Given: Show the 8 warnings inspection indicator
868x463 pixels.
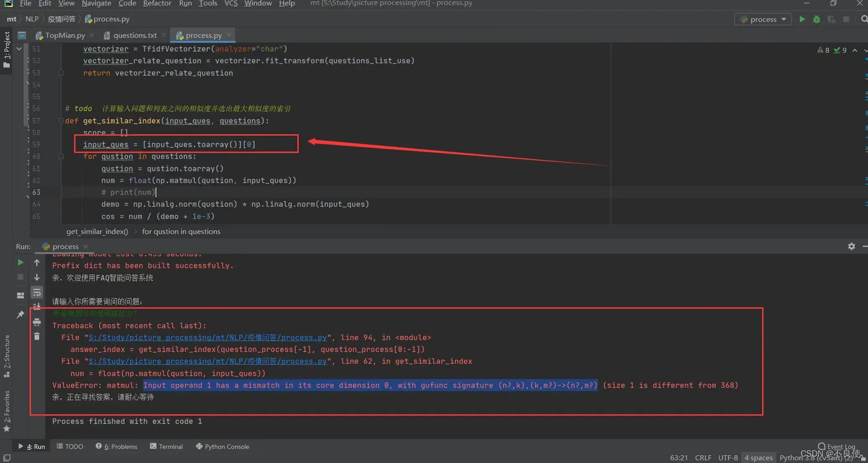Looking at the screenshot, I should (823, 50).
